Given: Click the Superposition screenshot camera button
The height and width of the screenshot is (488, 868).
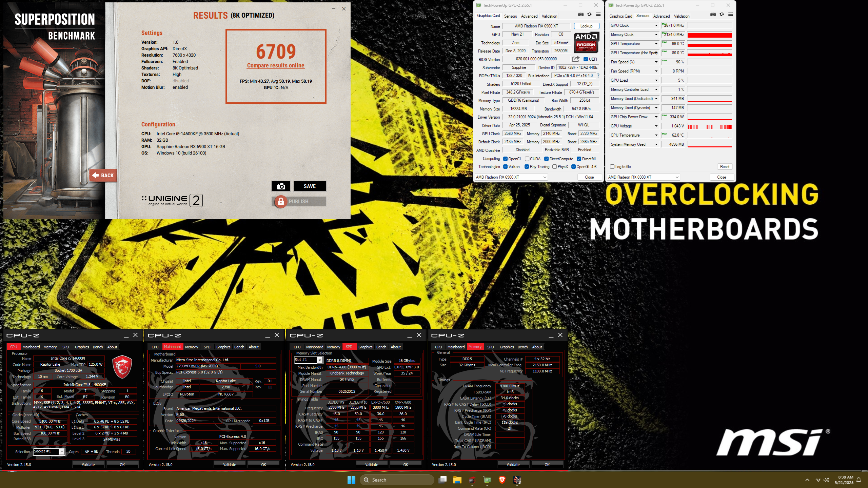Looking at the screenshot, I should click(281, 186).
